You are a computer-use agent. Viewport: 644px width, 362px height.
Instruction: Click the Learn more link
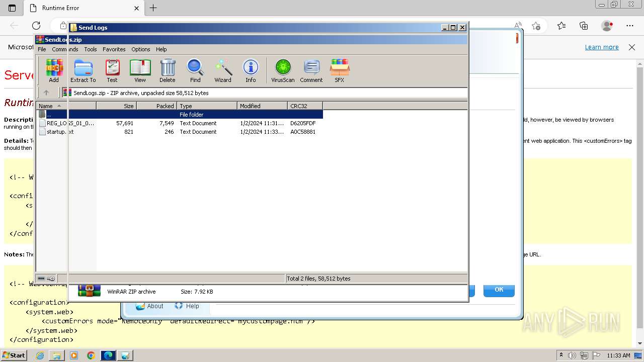602,47
